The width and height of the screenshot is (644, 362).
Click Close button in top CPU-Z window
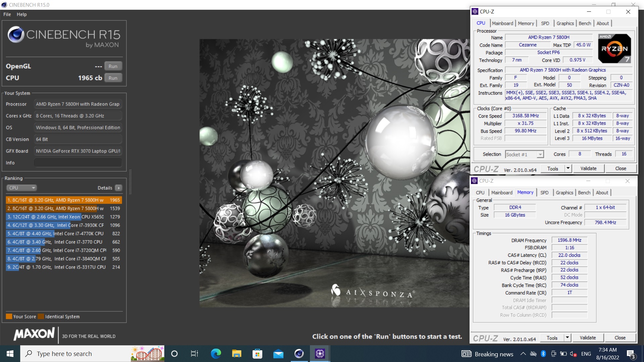point(621,169)
